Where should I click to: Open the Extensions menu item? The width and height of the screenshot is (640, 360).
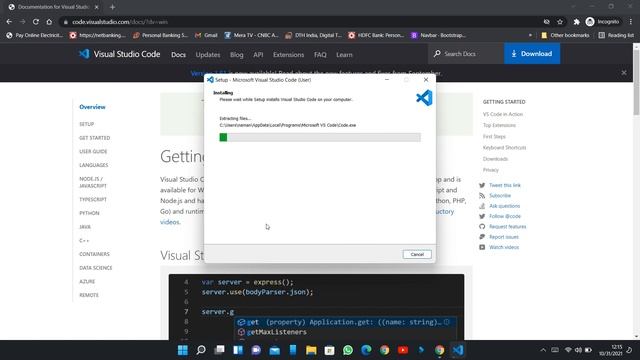[x=289, y=54]
